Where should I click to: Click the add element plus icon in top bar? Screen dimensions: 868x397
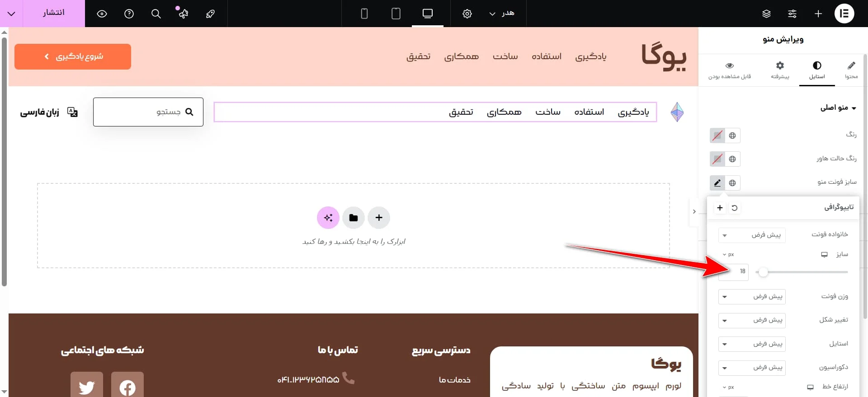coord(818,14)
